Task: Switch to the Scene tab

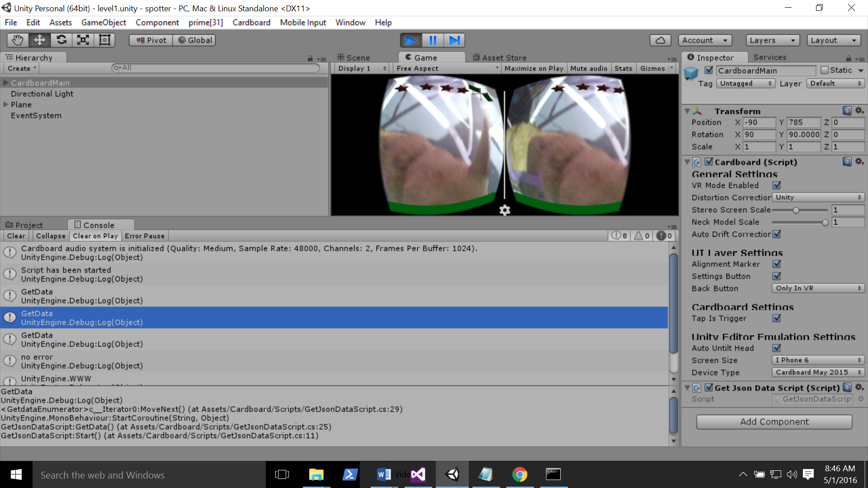Action: tap(354, 57)
